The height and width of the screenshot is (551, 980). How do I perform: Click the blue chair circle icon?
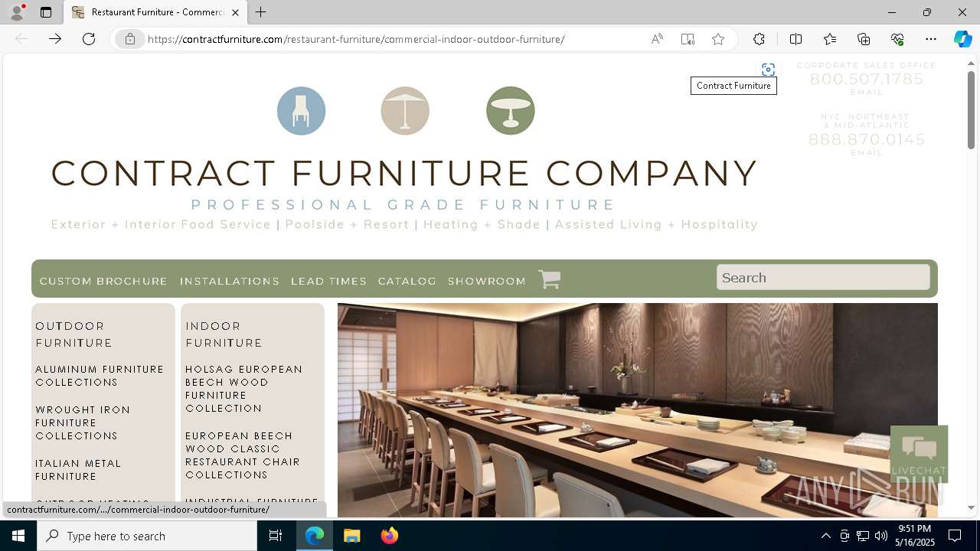(x=301, y=111)
